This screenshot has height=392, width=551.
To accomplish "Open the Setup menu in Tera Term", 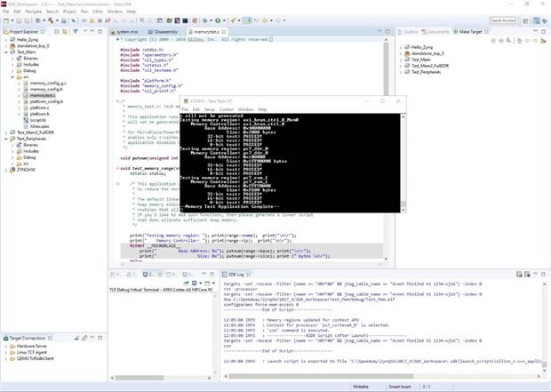I will pyautogui.click(x=212, y=109).
